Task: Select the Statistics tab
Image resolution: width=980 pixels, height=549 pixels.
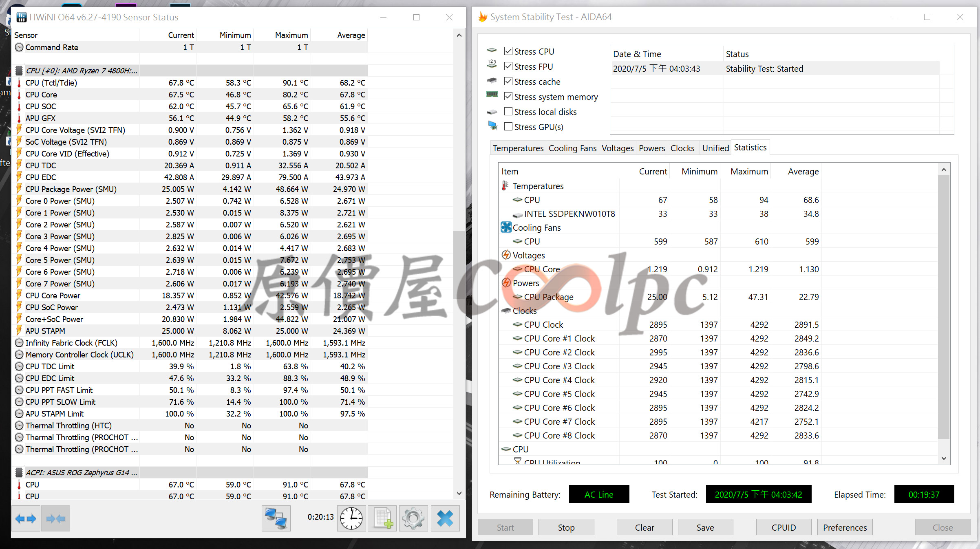Action: pyautogui.click(x=750, y=147)
